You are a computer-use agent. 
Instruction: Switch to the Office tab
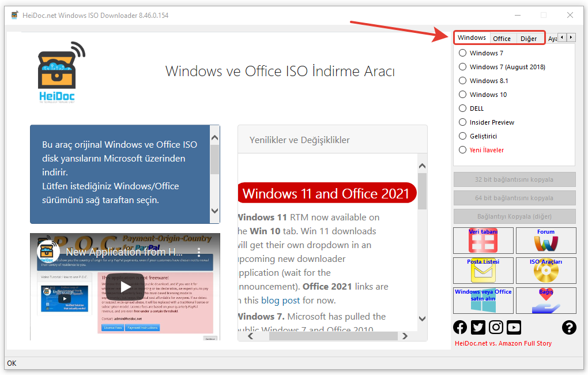tap(502, 39)
